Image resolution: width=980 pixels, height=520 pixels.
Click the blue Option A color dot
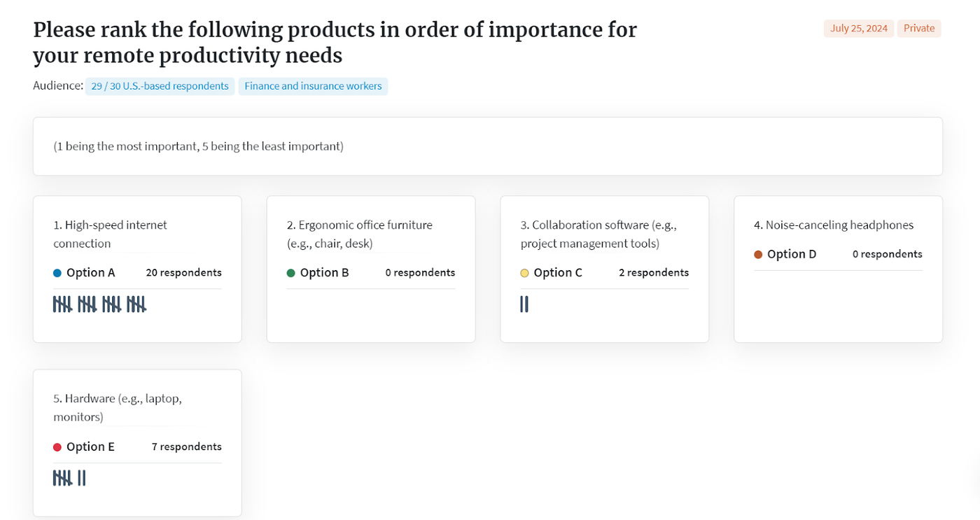(57, 273)
